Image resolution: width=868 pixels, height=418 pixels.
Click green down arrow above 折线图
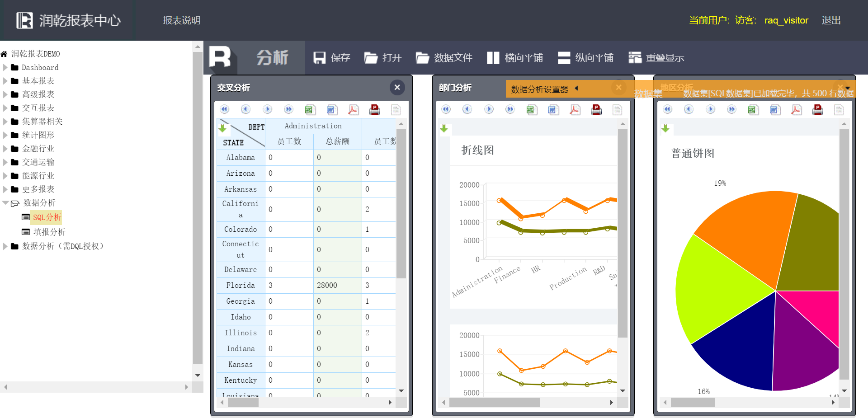tap(444, 128)
